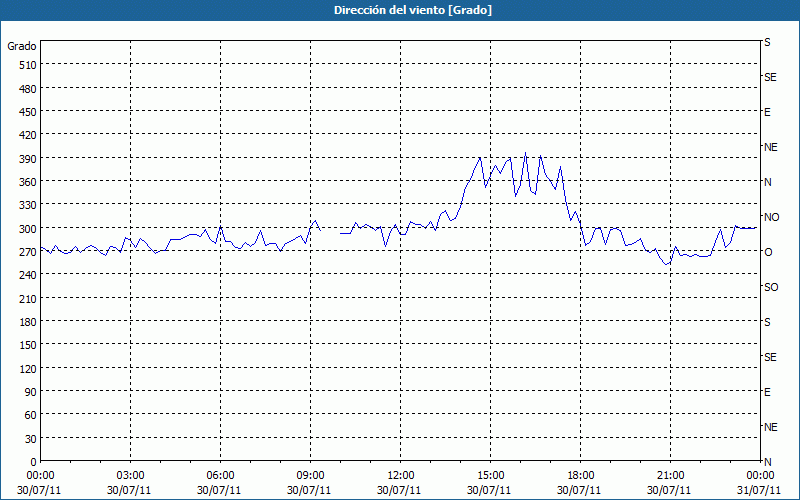Screen dimensions: 800x500
Task: Click the 480 value on the degree axis
Action: (28, 89)
